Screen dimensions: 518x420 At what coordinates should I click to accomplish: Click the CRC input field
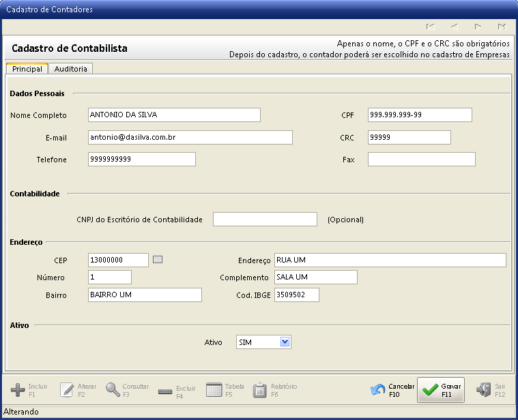(409, 137)
